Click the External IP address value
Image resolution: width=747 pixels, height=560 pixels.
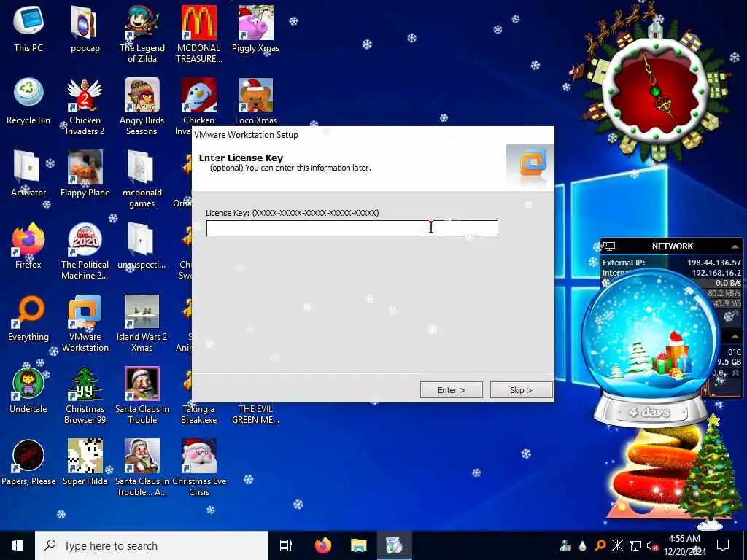714,262
